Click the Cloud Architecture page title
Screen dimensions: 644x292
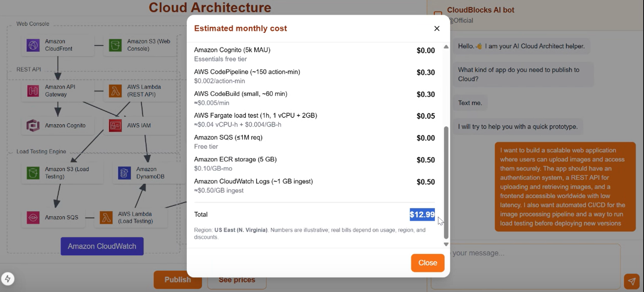210,7
